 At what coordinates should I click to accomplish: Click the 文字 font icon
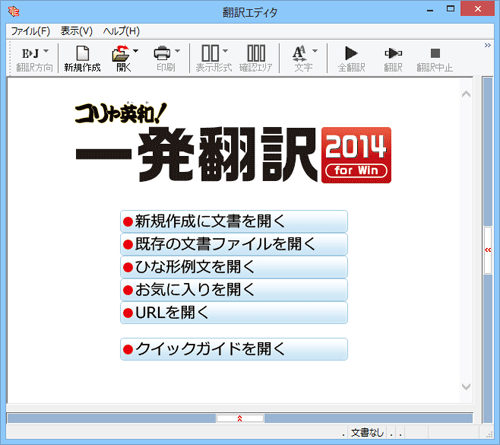tap(299, 53)
